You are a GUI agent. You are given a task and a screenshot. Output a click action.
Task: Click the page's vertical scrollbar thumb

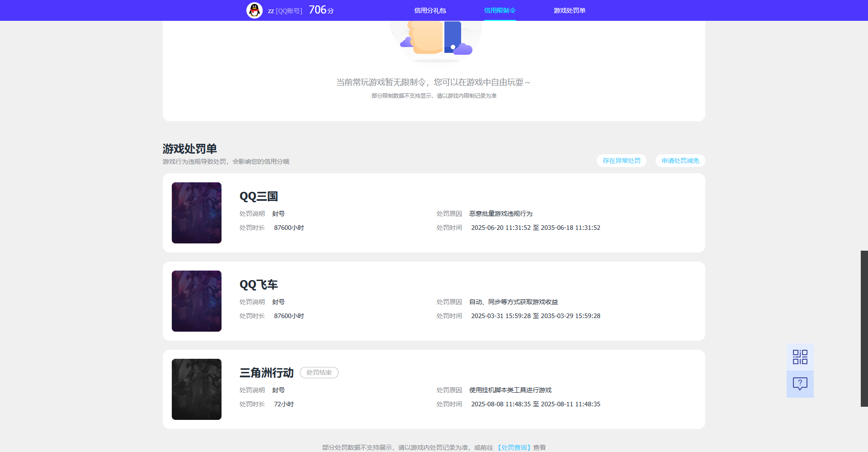click(864, 328)
